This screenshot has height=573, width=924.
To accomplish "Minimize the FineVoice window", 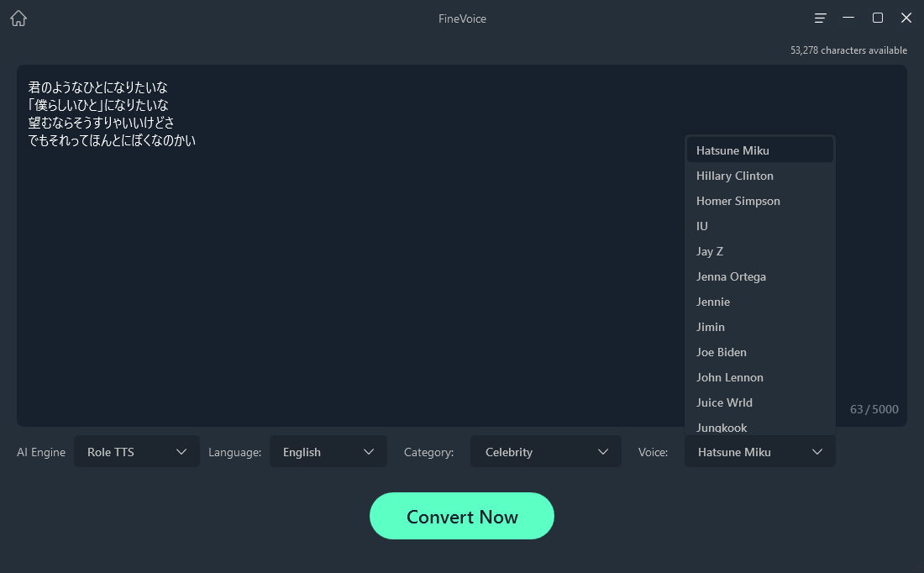I will pyautogui.click(x=848, y=18).
